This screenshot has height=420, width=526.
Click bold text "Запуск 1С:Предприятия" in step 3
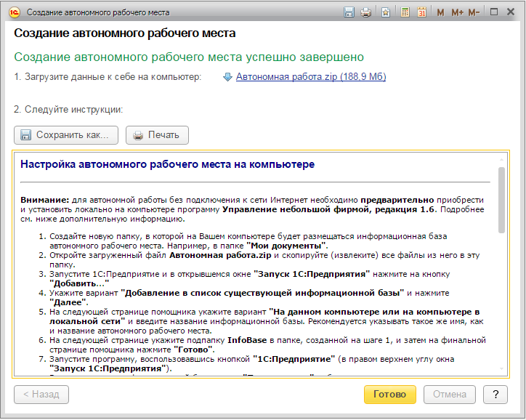point(312,274)
